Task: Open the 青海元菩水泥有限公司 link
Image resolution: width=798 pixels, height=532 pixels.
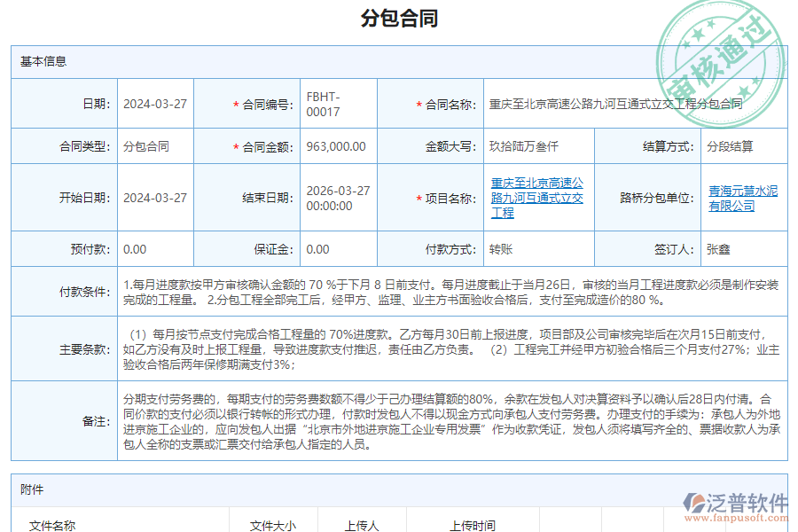Action: (x=744, y=197)
